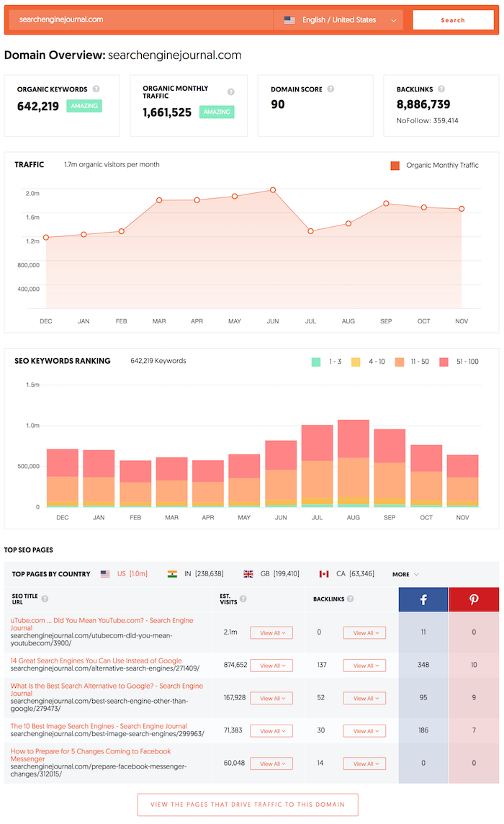The image size is (504, 824).
Task: Click the Search button
Action: coord(453,20)
